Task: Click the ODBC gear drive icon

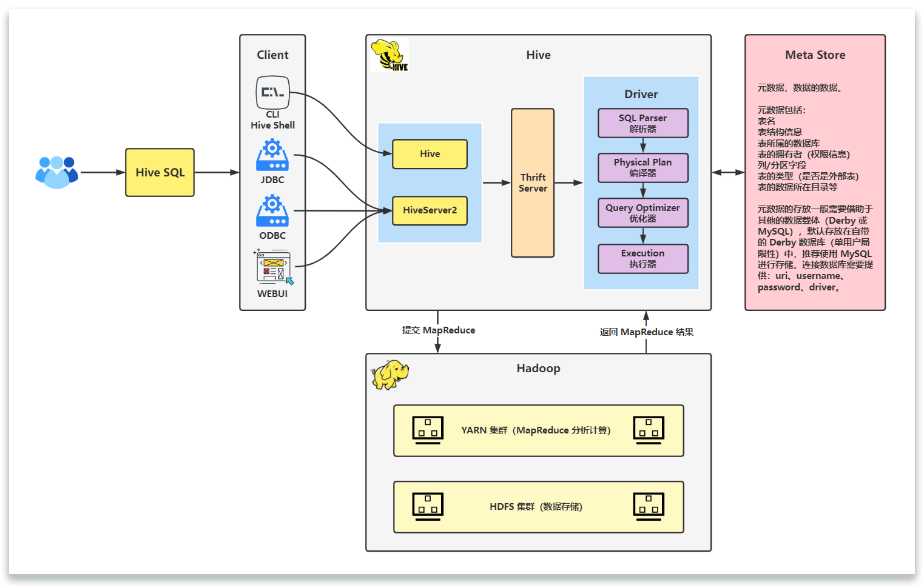Action: pyautogui.click(x=272, y=210)
